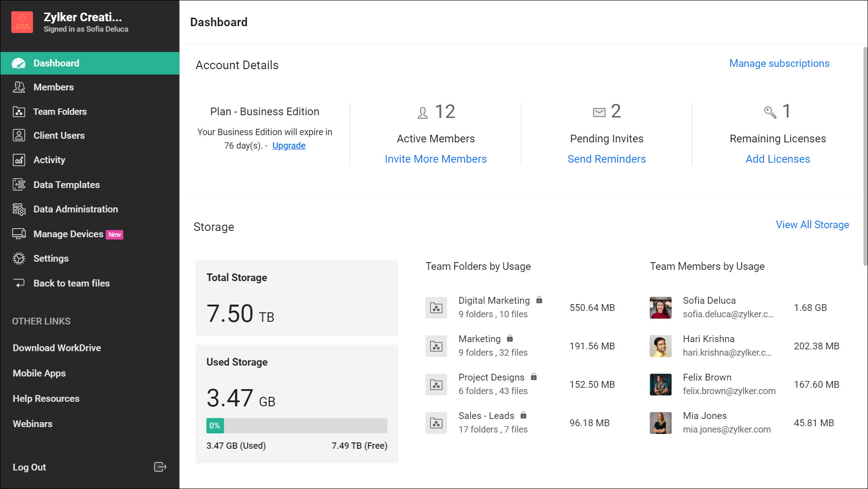Click the Manage Devices monitor icon
868x489 pixels.
point(19,234)
